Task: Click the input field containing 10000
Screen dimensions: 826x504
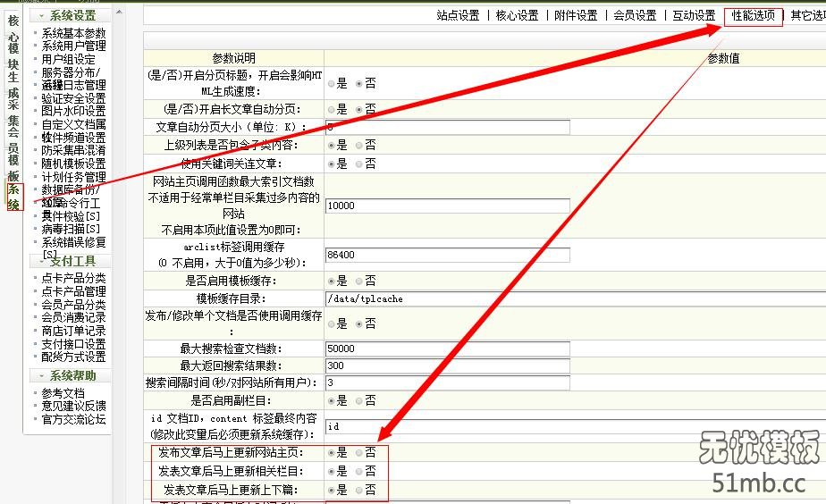Action: 448,206
